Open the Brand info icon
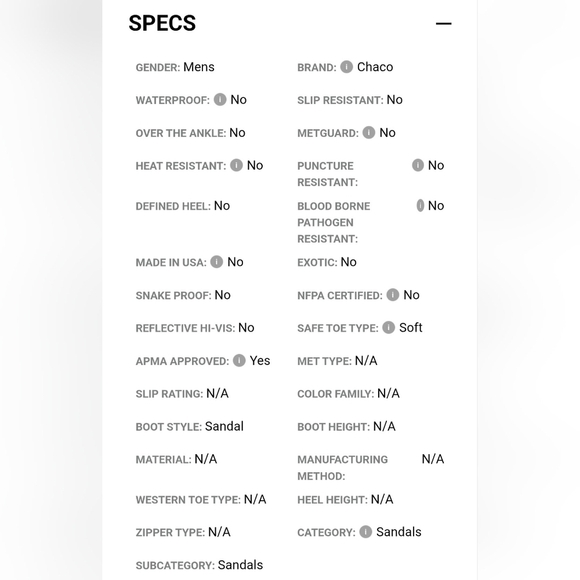 point(347,67)
